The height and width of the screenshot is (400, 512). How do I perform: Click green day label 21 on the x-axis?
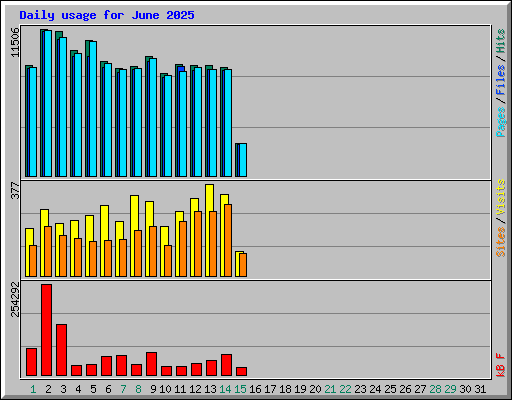click(330, 389)
